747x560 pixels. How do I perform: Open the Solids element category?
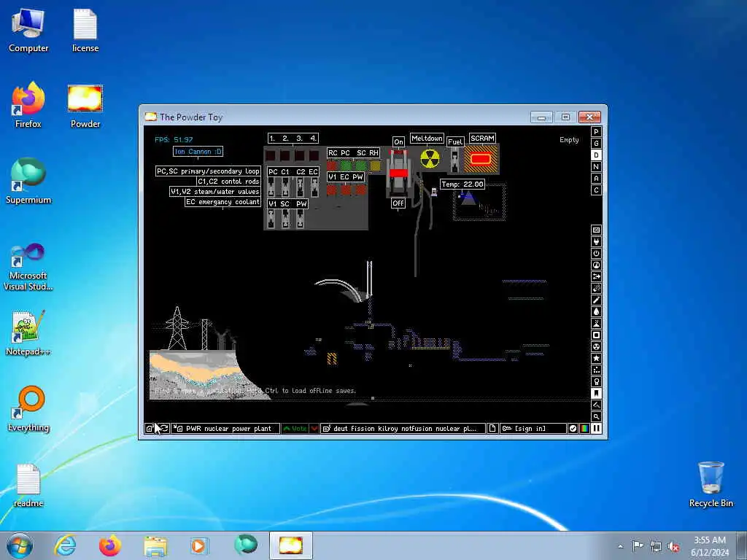click(x=596, y=335)
